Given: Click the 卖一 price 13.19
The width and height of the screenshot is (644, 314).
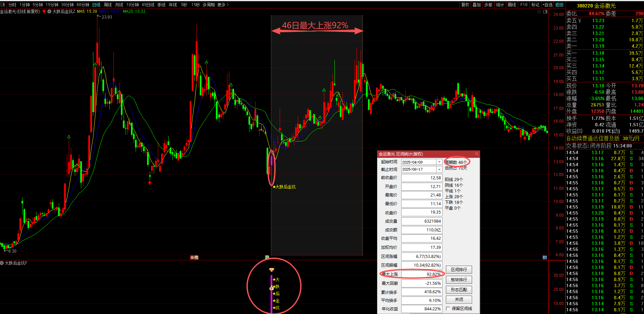Looking at the screenshot, I should pyautogui.click(x=598, y=46).
